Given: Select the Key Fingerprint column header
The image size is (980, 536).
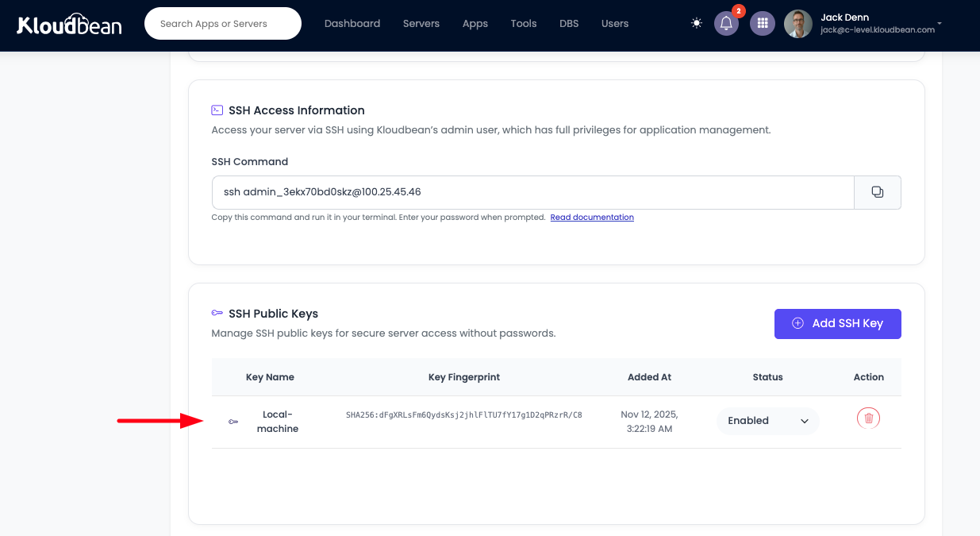Looking at the screenshot, I should [x=464, y=376].
